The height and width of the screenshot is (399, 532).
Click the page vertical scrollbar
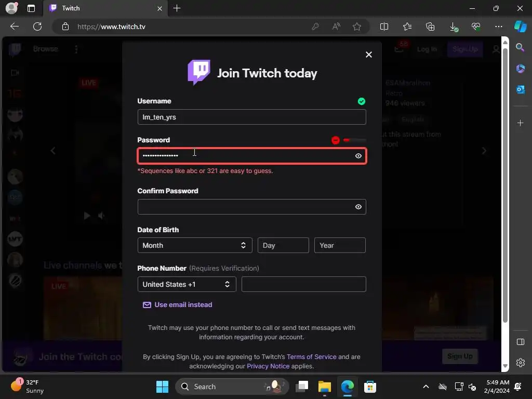[505, 185]
